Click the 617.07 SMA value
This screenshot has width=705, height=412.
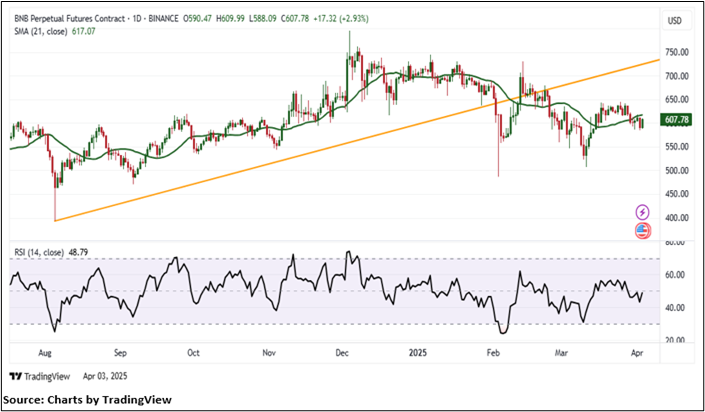(83, 31)
